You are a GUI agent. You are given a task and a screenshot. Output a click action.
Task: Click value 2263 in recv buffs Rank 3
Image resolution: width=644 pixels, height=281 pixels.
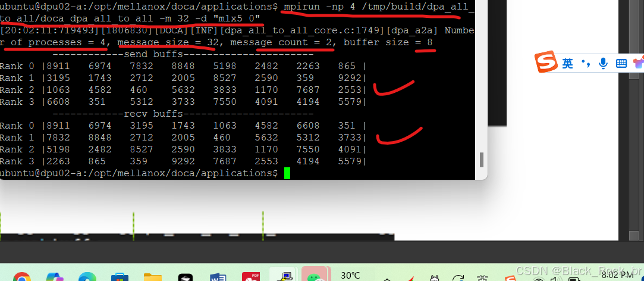(x=58, y=161)
